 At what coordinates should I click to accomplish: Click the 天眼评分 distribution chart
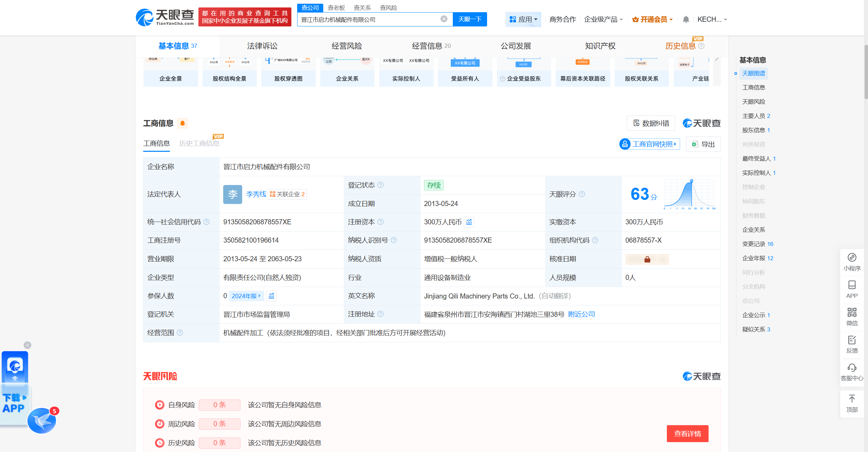(689, 194)
